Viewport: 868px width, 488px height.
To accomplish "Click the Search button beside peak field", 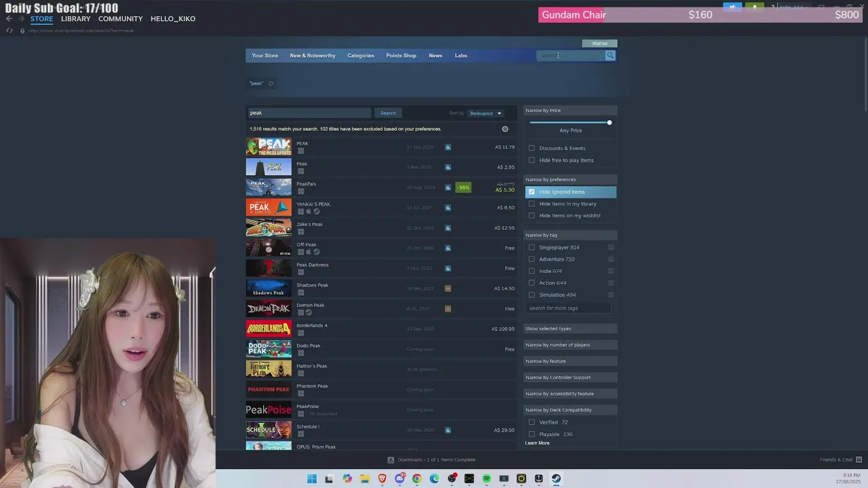I will click(x=388, y=113).
